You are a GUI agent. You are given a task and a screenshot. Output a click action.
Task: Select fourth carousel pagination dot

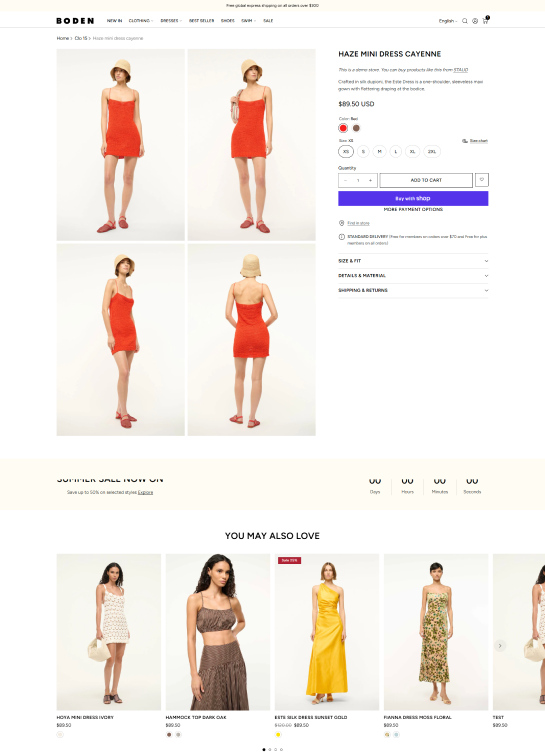pyautogui.click(x=281, y=749)
